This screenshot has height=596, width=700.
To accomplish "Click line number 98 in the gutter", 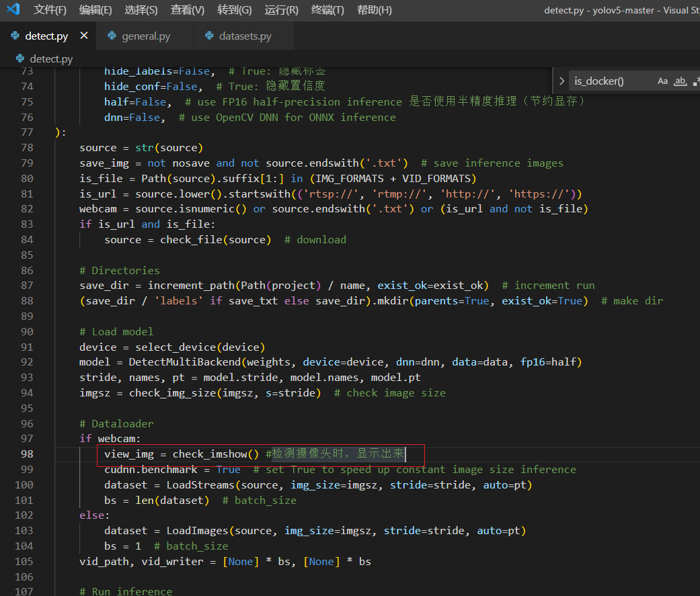I will tap(27, 454).
